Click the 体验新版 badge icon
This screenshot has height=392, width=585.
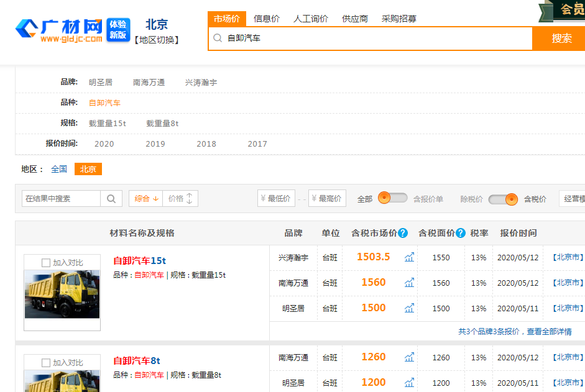click(118, 30)
